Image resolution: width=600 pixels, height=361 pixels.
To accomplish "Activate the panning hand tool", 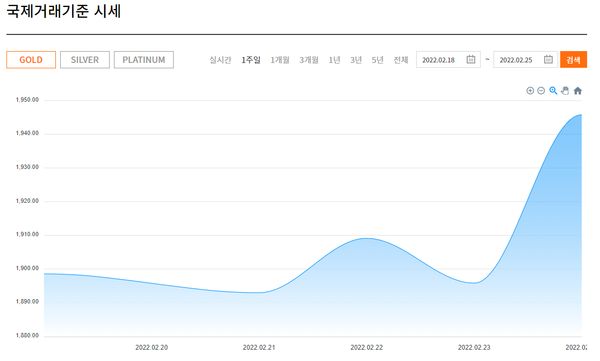I will click(565, 91).
